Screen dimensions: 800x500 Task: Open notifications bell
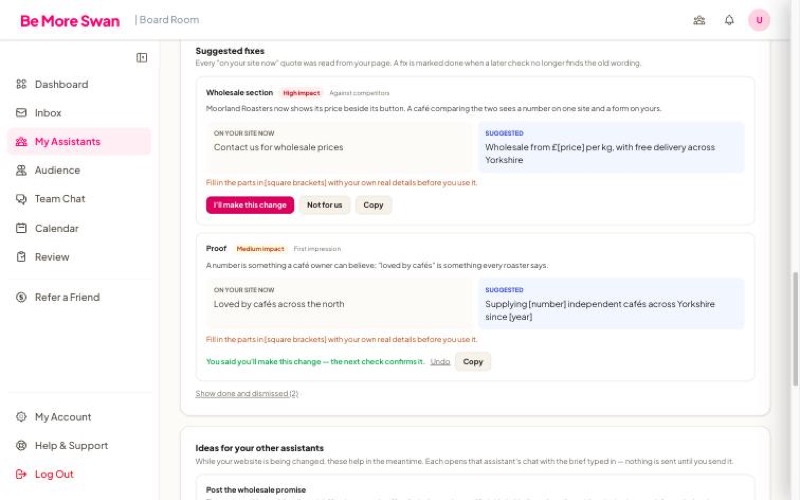tap(729, 20)
